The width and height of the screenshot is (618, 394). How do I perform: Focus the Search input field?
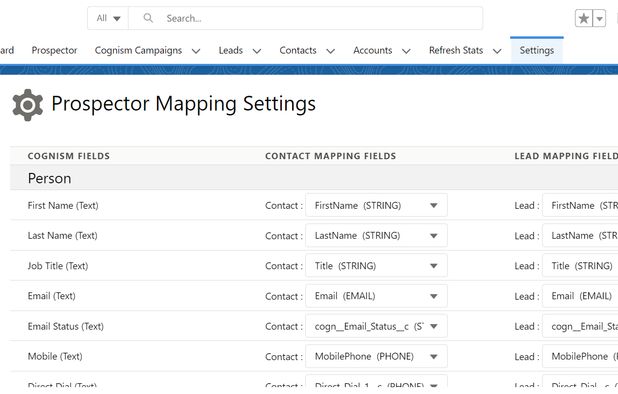pyautogui.click(x=306, y=18)
